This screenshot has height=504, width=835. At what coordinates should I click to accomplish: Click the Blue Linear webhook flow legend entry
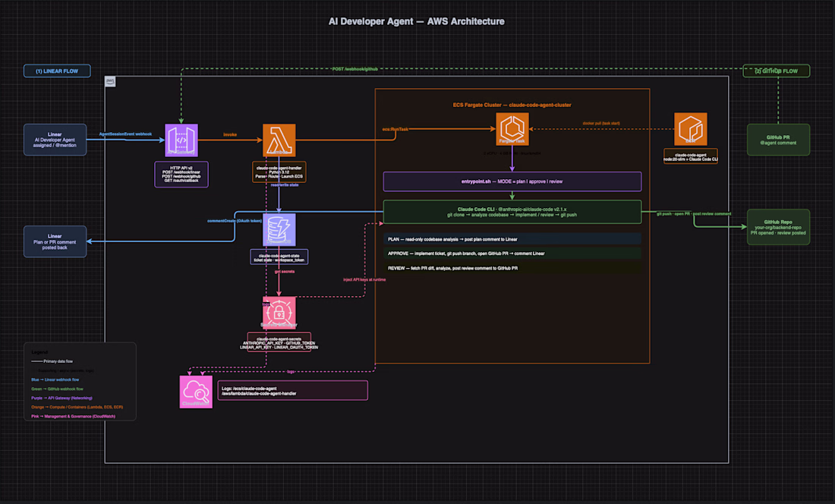55,380
